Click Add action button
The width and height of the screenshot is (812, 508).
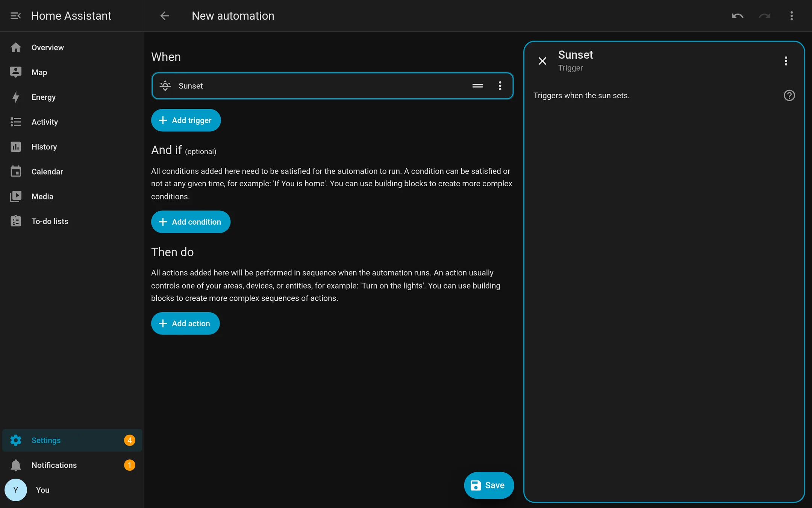[x=185, y=324]
